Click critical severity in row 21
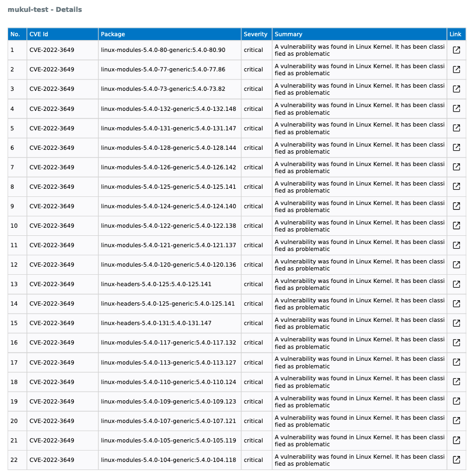This screenshot has width=473, height=476. [x=253, y=440]
